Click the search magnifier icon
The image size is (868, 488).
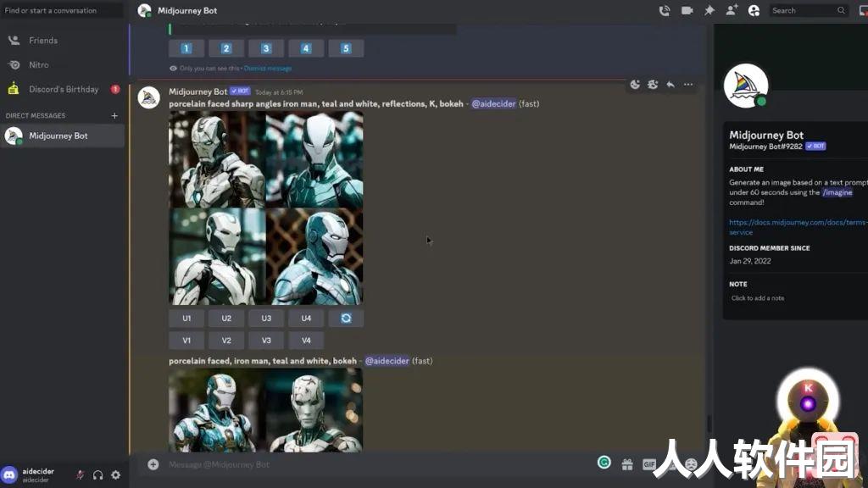point(841,10)
